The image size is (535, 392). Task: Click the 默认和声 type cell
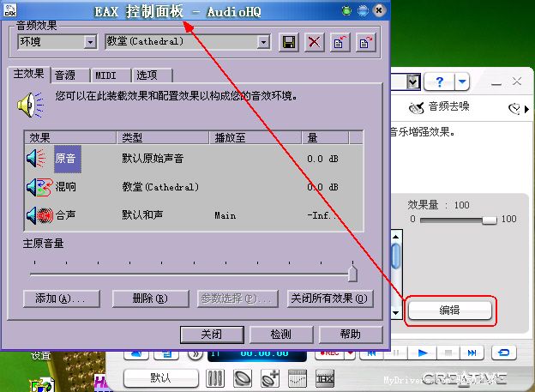(x=142, y=215)
